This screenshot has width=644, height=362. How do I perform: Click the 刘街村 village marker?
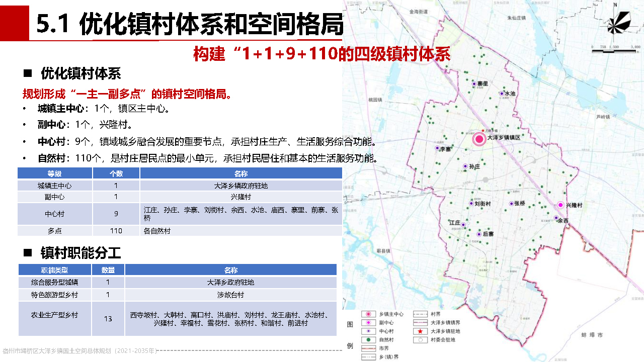pyautogui.click(x=471, y=204)
